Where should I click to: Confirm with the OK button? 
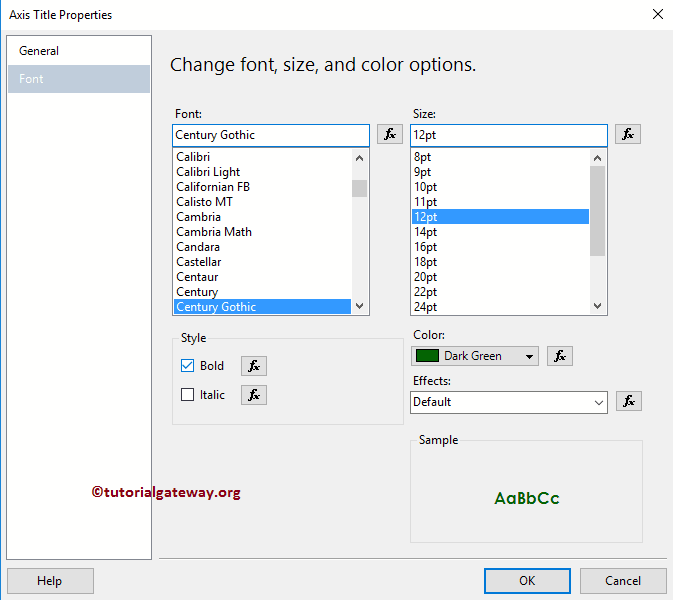(527, 581)
